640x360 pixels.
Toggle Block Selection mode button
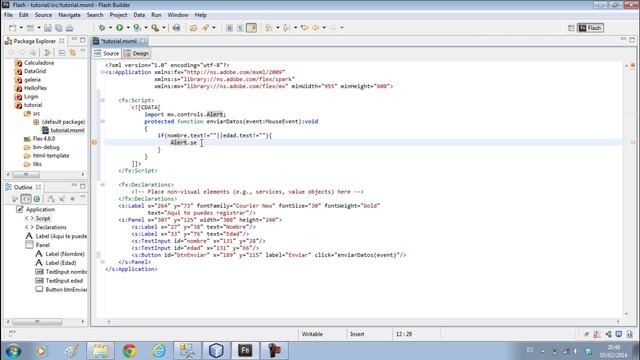tap(229, 28)
